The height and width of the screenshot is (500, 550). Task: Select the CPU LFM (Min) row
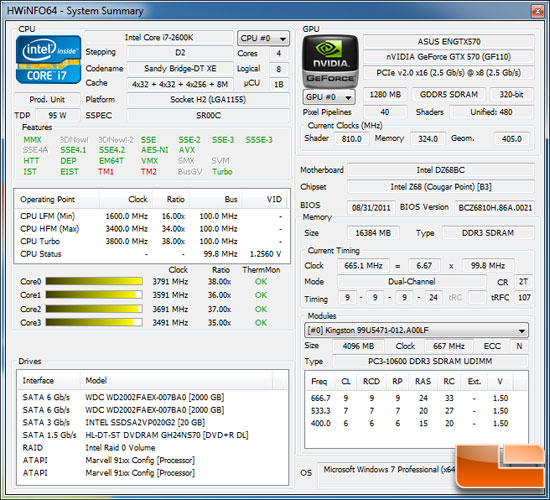pos(152,216)
